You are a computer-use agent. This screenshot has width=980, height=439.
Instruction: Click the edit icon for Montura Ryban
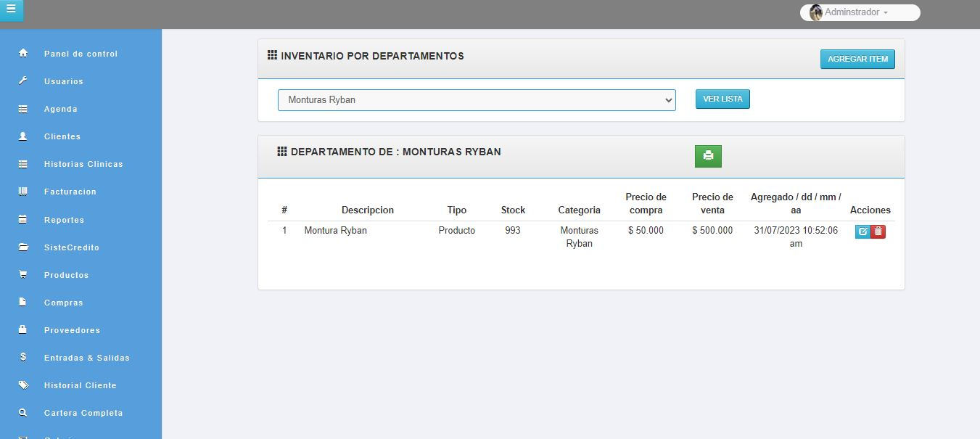pos(862,231)
